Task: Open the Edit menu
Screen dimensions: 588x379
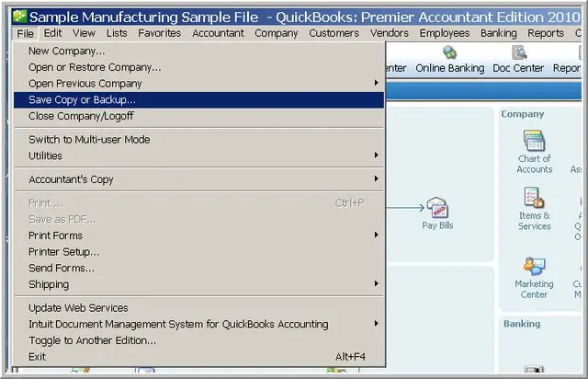Action: 53,33
